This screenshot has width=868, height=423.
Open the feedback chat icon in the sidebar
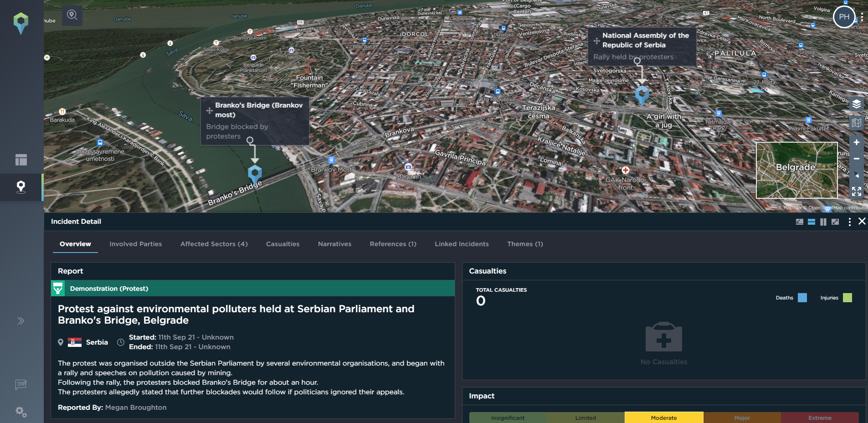coord(21,385)
